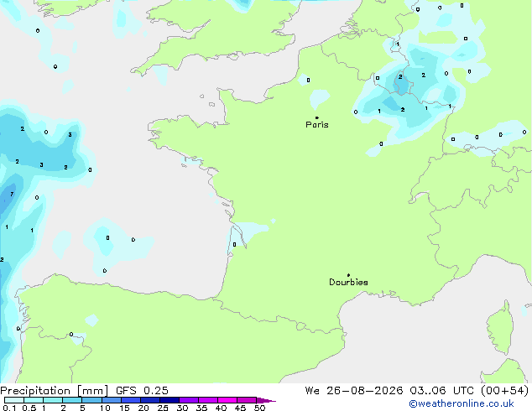Click the date text 'We 26-08-2026'

click(x=354, y=391)
